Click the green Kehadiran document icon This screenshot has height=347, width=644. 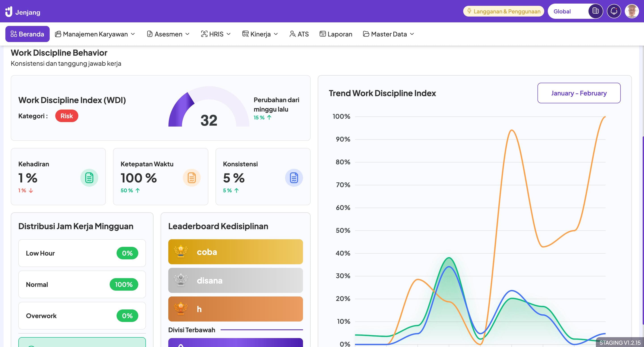click(x=89, y=178)
